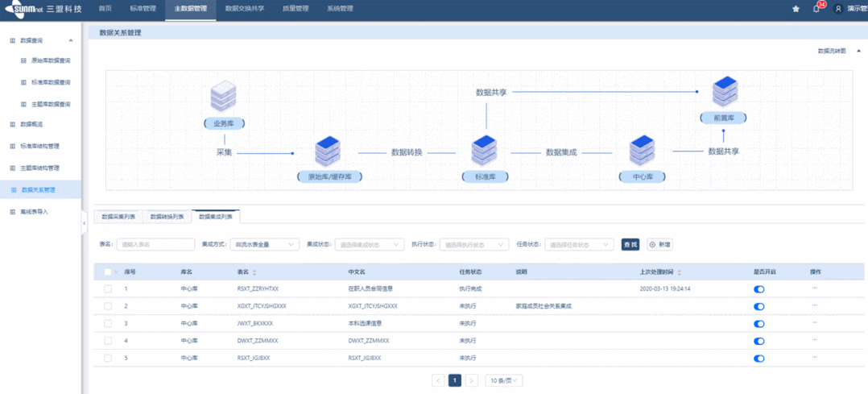This screenshot has height=394, width=868.
Task: Click the 中心库 database icon
Action: coord(641,151)
